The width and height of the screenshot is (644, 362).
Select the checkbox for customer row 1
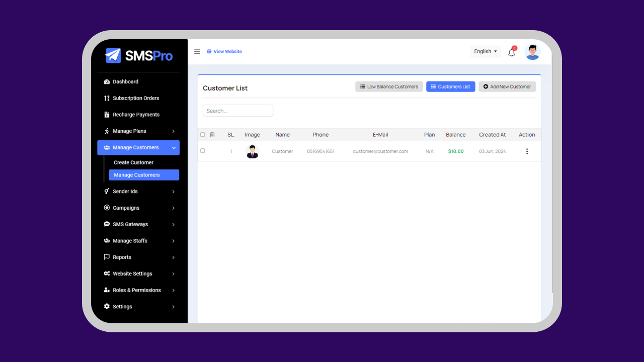[203, 151]
